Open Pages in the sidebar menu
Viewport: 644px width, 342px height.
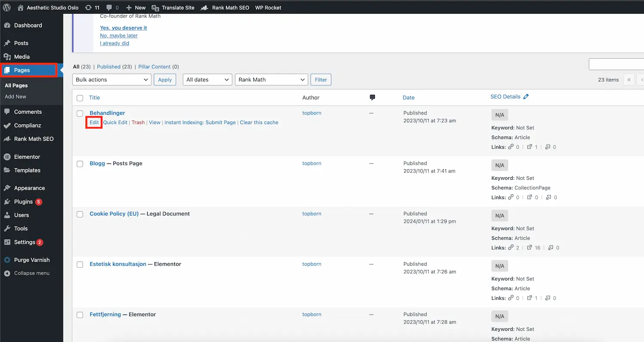[29, 70]
